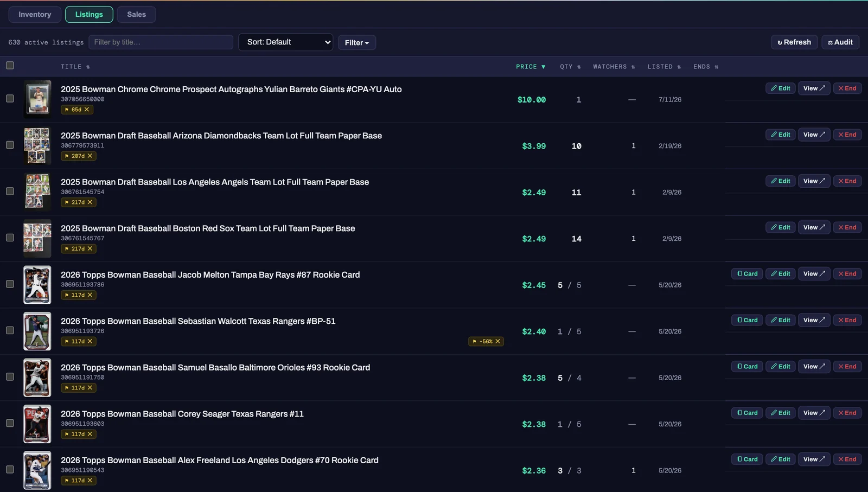Tick the Los Angeles Angels Team Lot checkbox
This screenshot has width=868, height=492.
(10, 191)
